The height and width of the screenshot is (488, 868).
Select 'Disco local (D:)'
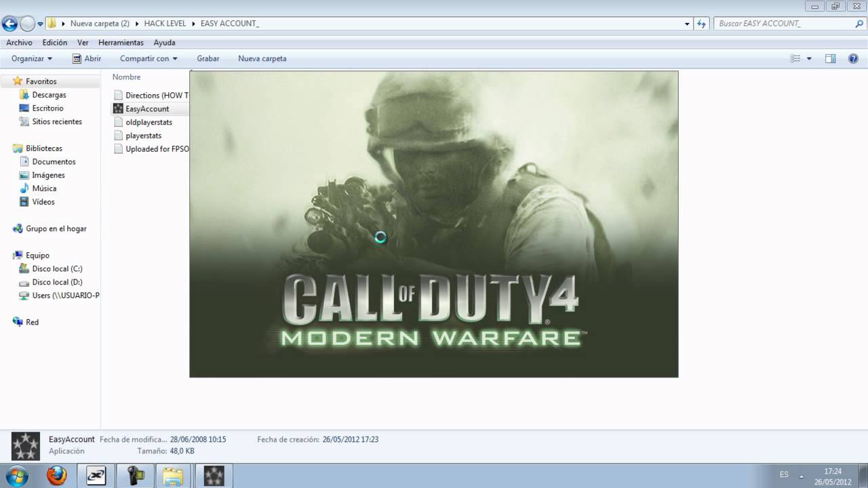coord(57,283)
